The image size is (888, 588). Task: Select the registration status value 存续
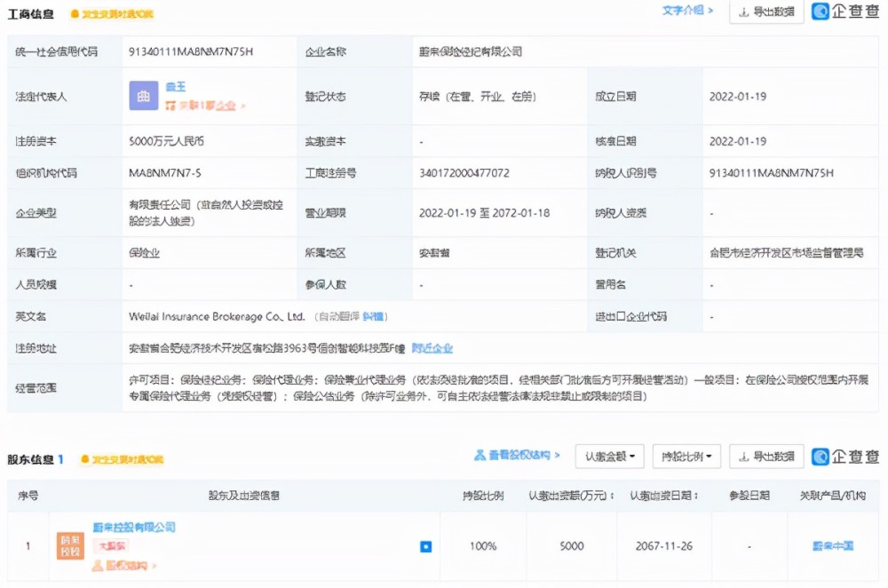[478, 96]
